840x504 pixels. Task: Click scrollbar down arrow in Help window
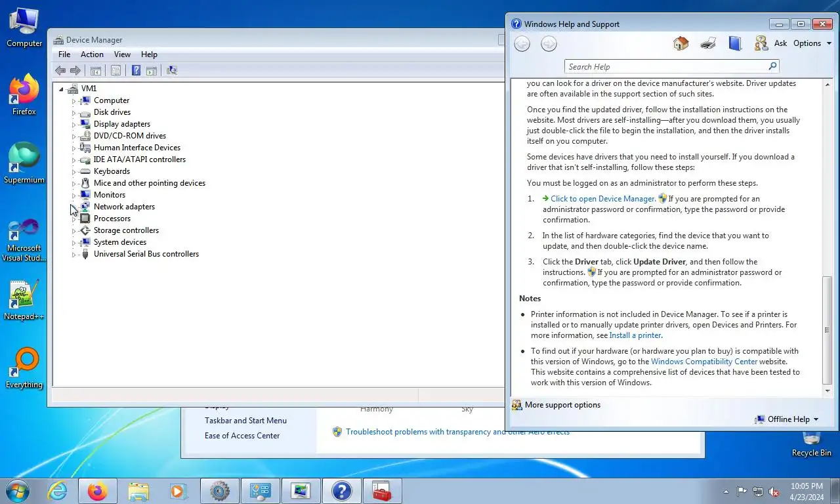[827, 390]
